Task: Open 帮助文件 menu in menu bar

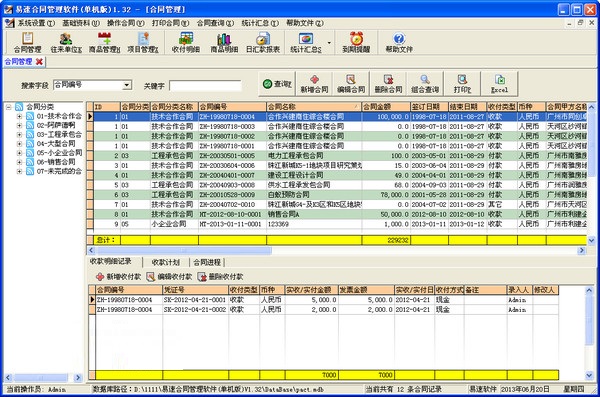Action: pyautogui.click(x=305, y=23)
